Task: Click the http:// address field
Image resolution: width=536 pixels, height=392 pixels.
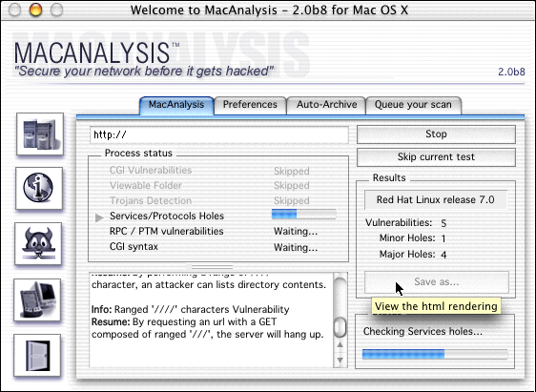Action: 219,135
